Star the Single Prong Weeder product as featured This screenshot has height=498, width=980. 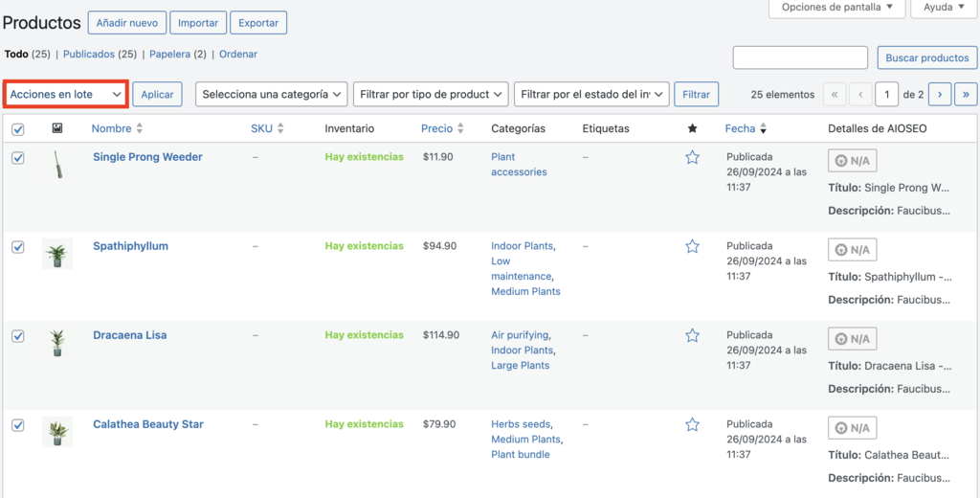pos(692,158)
